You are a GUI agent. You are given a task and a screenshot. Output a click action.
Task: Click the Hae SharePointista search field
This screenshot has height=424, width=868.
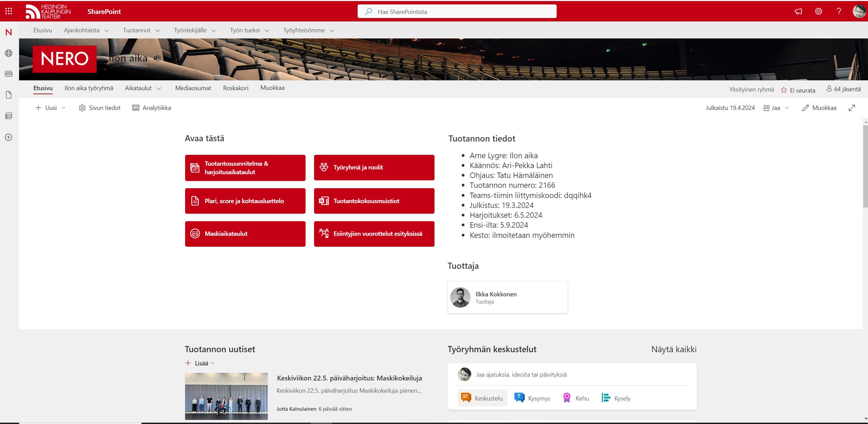[x=457, y=12]
